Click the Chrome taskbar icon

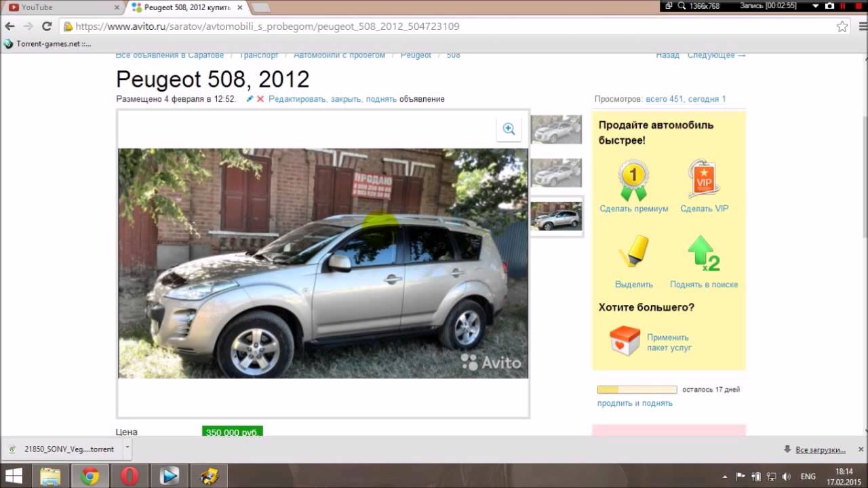pyautogui.click(x=90, y=476)
